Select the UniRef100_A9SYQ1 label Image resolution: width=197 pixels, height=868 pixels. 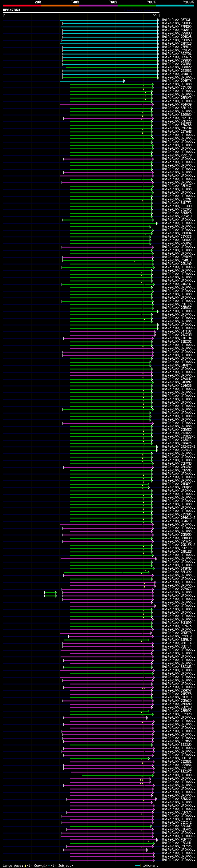(177, 54)
